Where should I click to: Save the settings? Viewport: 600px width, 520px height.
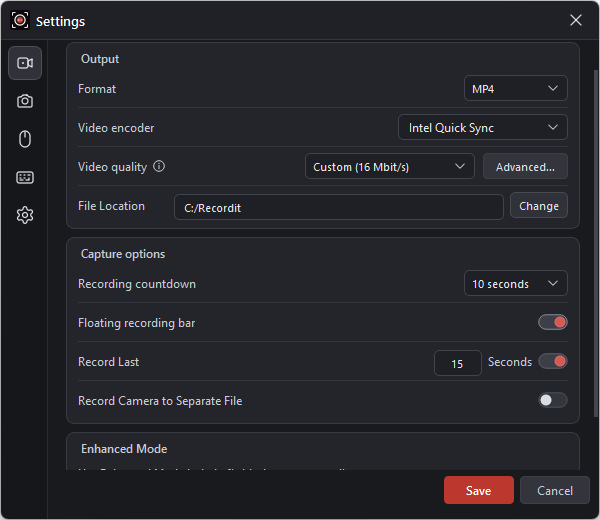click(x=479, y=490)
